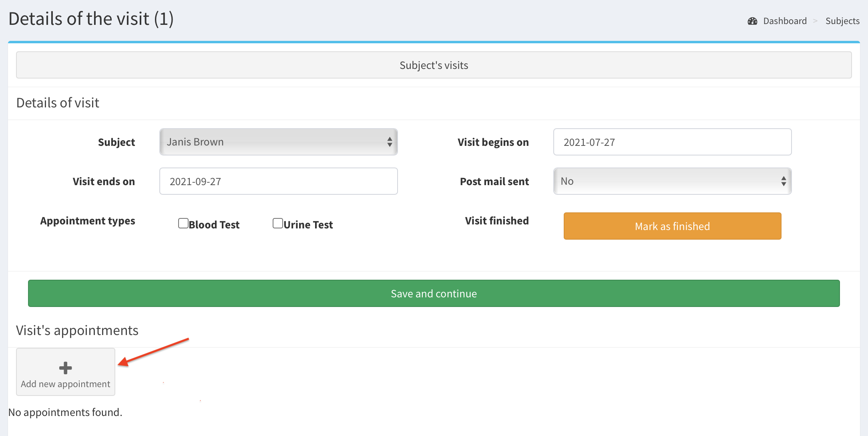Click the Blood Test label text
Screen dimensions: 868x436
pos(214,225)
